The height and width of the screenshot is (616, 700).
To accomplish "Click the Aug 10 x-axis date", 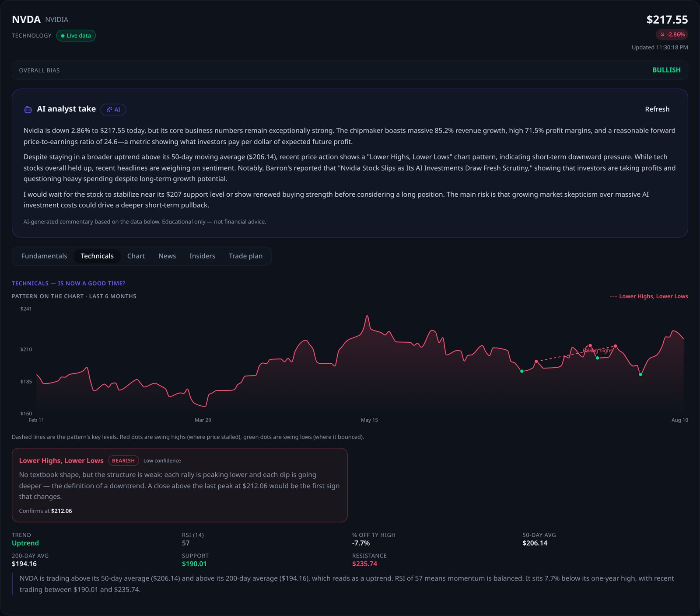I will point(679,420).
